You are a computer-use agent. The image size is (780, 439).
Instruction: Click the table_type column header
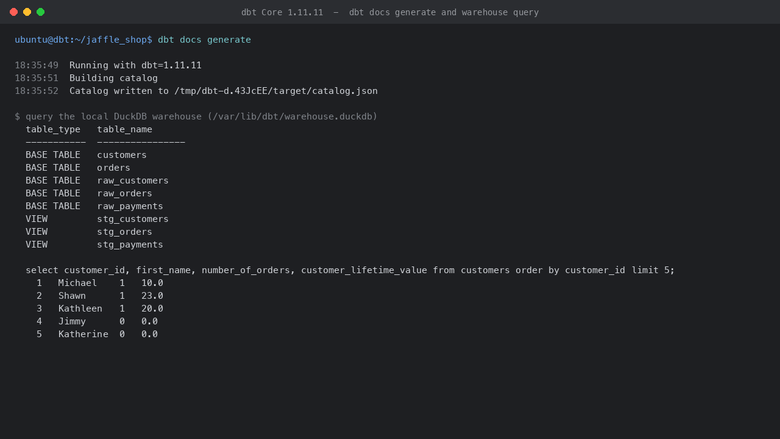coord(53,129)
